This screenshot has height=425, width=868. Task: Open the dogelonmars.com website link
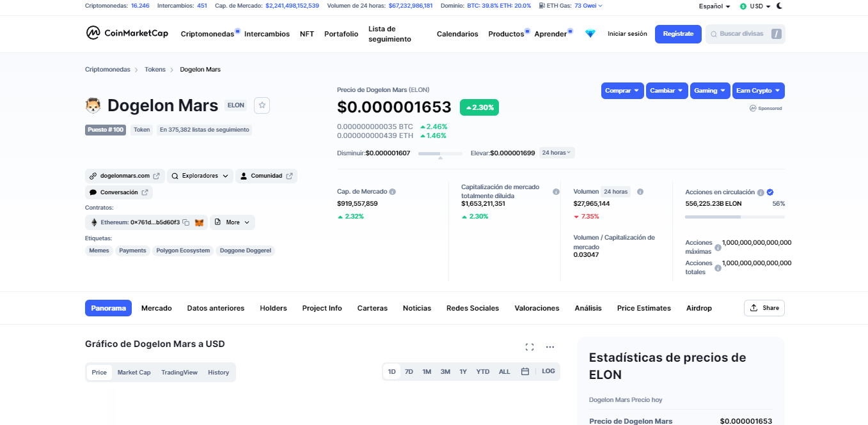click(x=125, y=176)
